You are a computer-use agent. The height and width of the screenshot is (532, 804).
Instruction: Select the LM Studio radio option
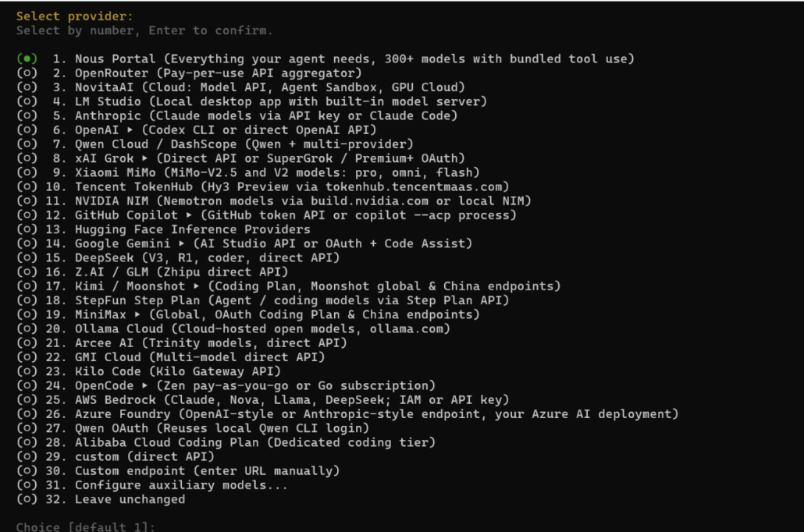27,101
